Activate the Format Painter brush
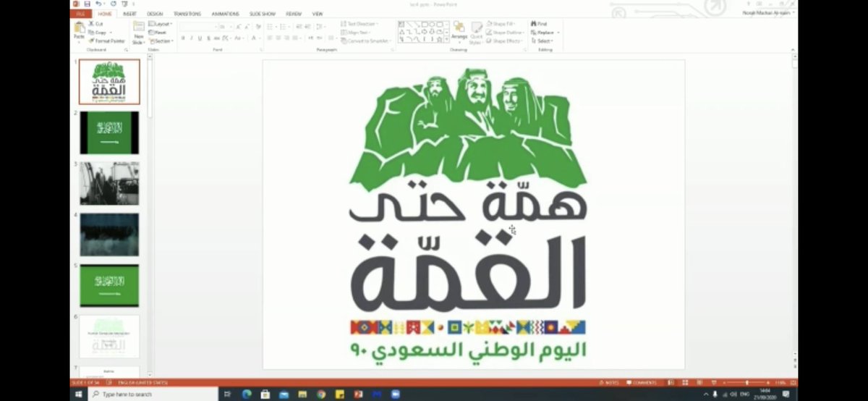Image resolution: width=868 pixels, height=401 pixels. [106, 41]
